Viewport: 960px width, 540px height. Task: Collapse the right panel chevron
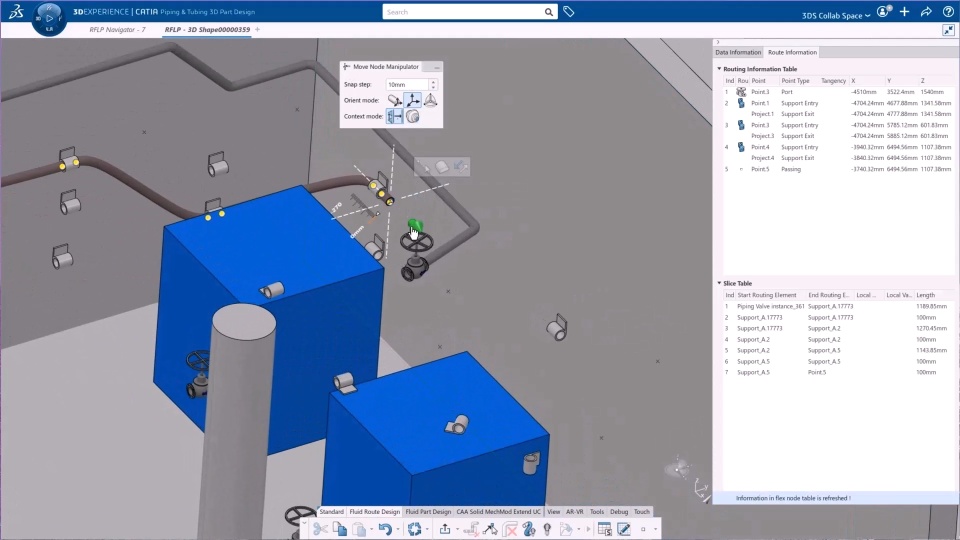tap(718, 42)
